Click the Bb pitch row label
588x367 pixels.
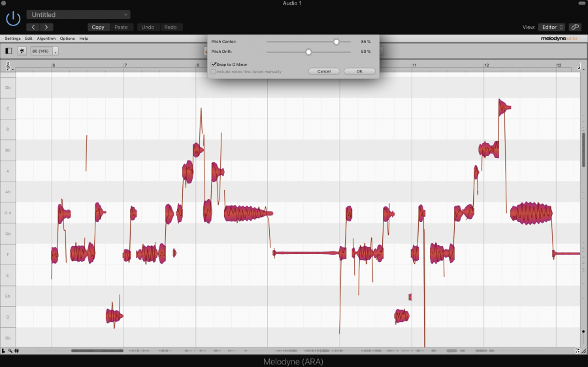[8, 150]
